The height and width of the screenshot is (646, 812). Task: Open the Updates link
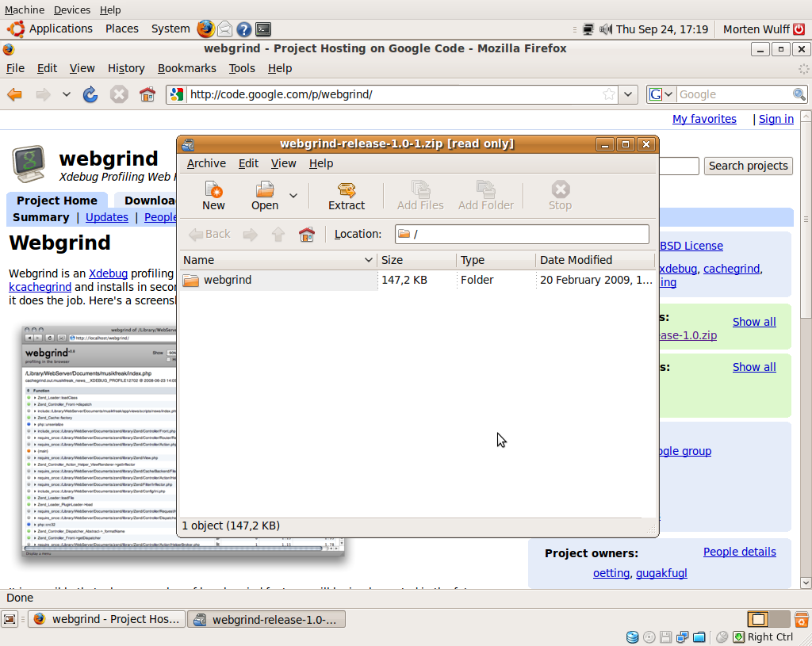pos(107,217)
